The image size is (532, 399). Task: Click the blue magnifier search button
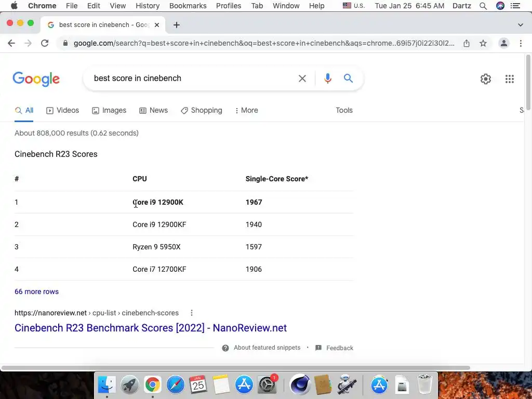(348, 78)
